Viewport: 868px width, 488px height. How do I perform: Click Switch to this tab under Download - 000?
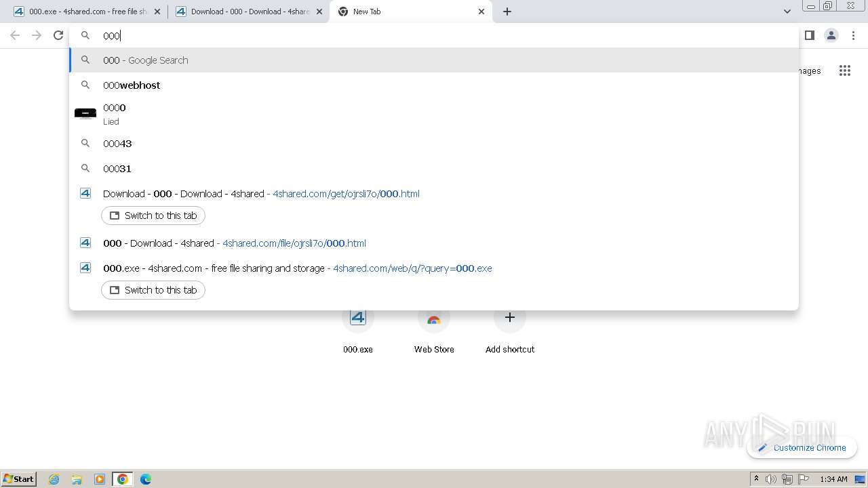153,216
